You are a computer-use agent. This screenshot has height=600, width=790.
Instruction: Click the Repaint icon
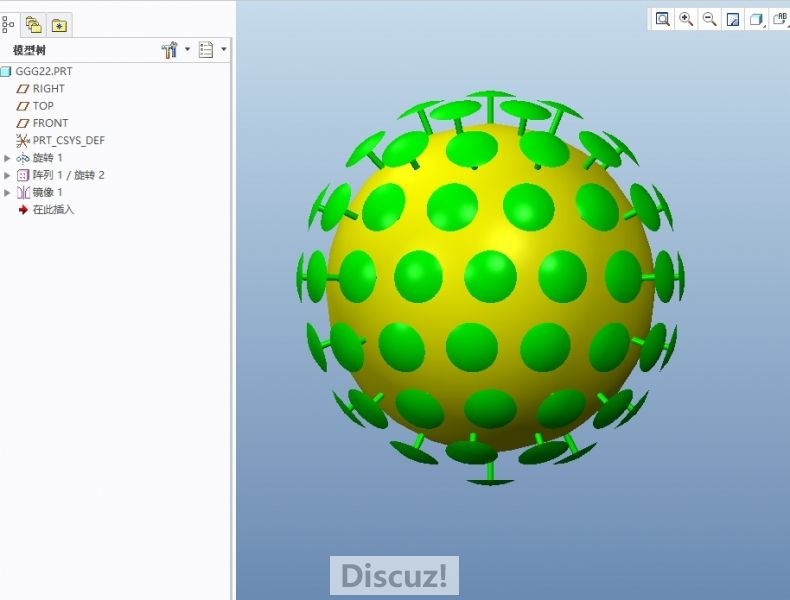pyautogui.click(x=733, y=19)
